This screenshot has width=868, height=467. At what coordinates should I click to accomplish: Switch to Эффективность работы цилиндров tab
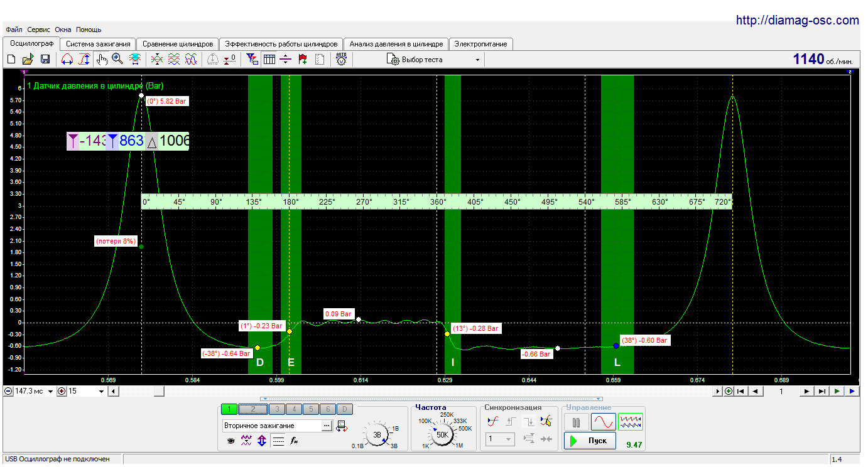tap(281, 44)
